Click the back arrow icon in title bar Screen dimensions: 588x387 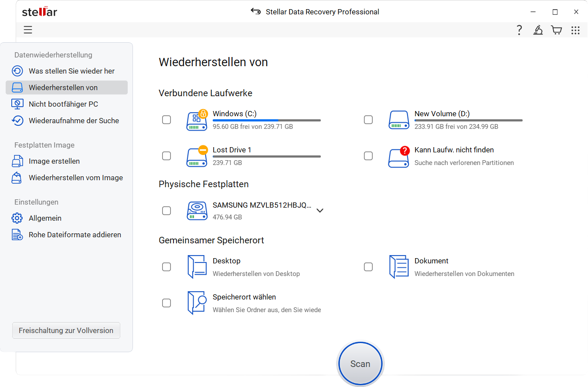pos(256,11)
